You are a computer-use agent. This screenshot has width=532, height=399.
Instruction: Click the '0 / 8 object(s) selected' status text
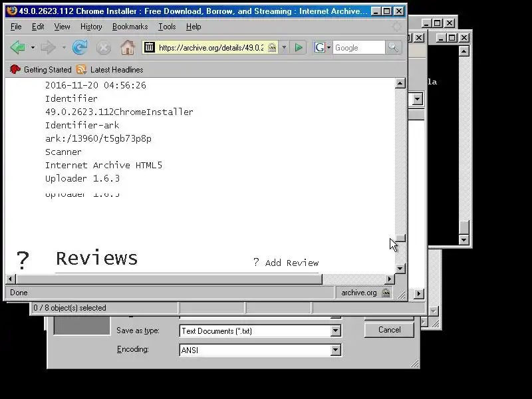pos(70,308)
